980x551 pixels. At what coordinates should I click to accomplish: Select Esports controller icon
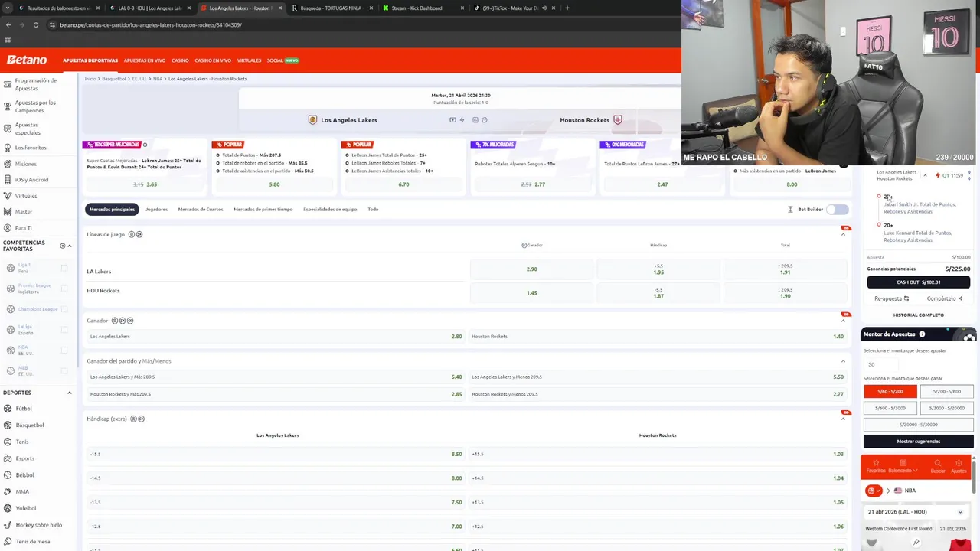click(8, 458)
